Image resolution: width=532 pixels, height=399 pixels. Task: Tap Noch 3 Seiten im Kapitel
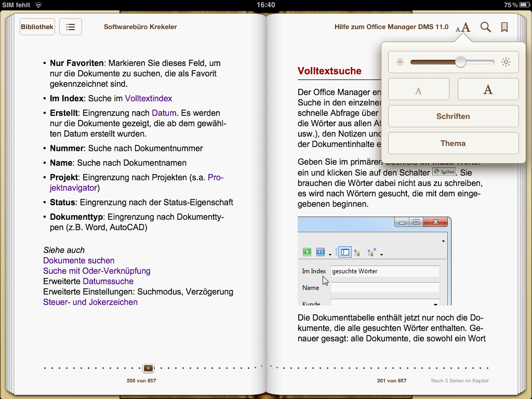pyautogui.click(x=460, y=381)
